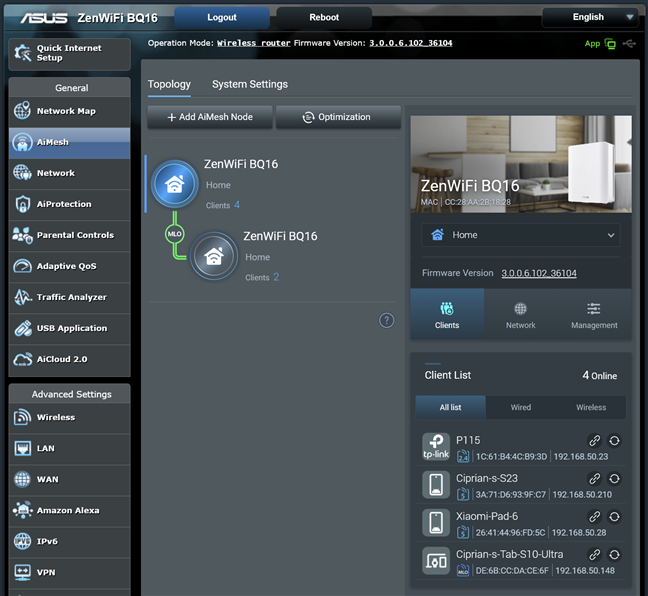Click link icon for P115 client
This screenshot has height=596, width=648.
click(594, 441)
